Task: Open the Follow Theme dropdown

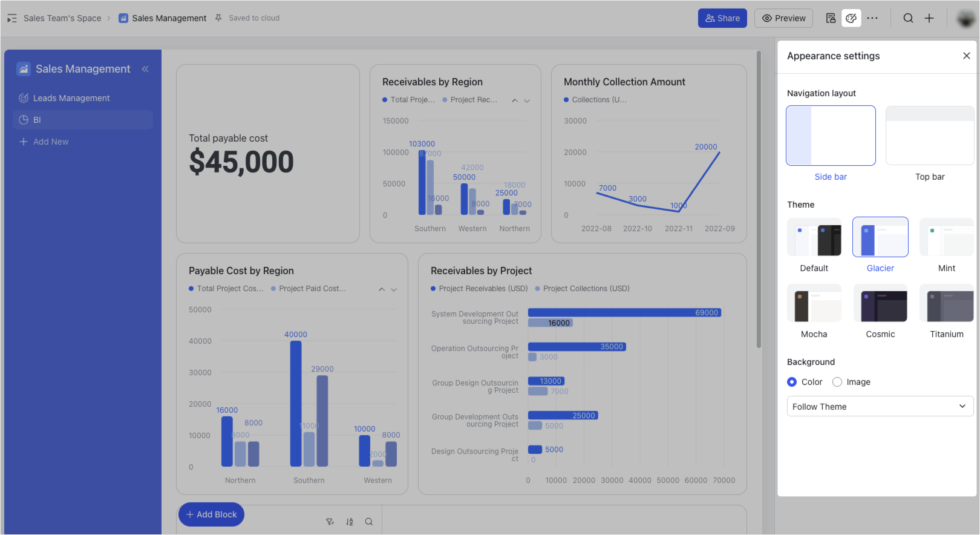Action: coord(880,406)
